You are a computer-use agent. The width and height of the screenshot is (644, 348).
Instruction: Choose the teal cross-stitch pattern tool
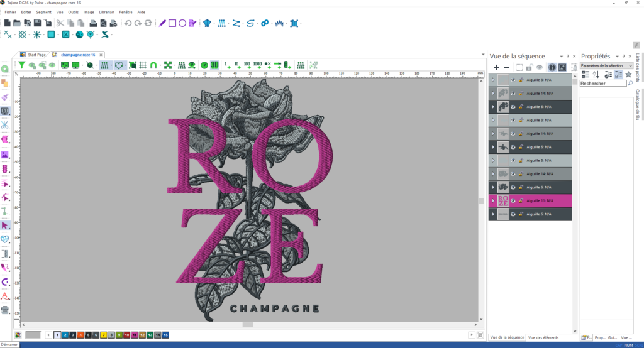[x=22, y=35]
